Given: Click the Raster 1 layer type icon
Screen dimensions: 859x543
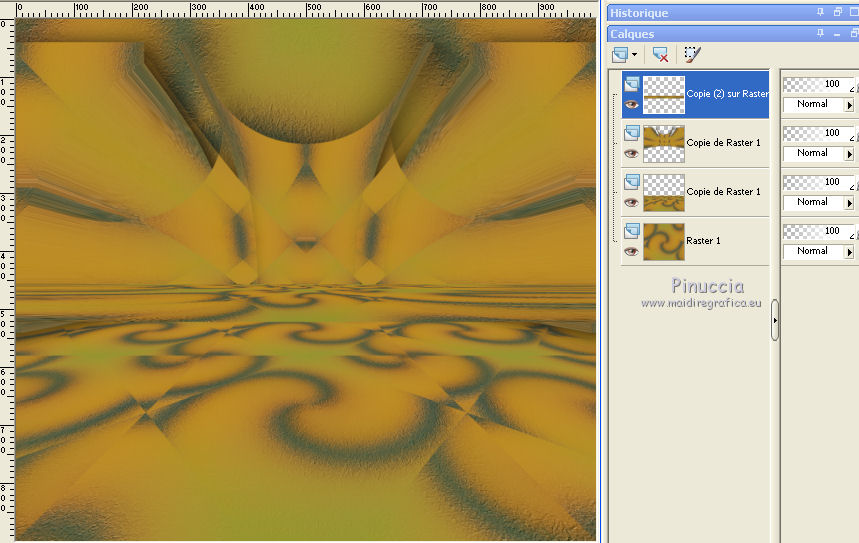Looking at the screenshot, I should [x=631, y=231].
